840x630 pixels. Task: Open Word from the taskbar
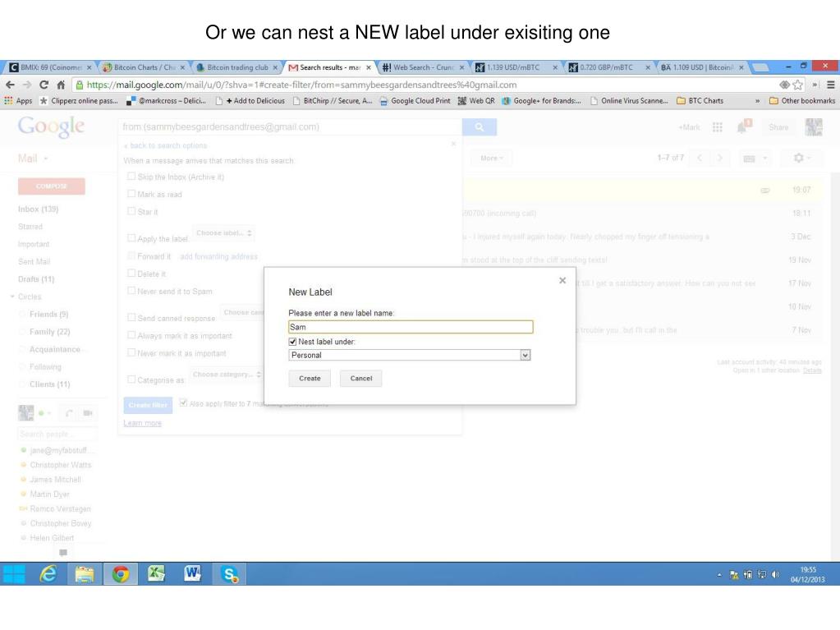pos(192,574)
